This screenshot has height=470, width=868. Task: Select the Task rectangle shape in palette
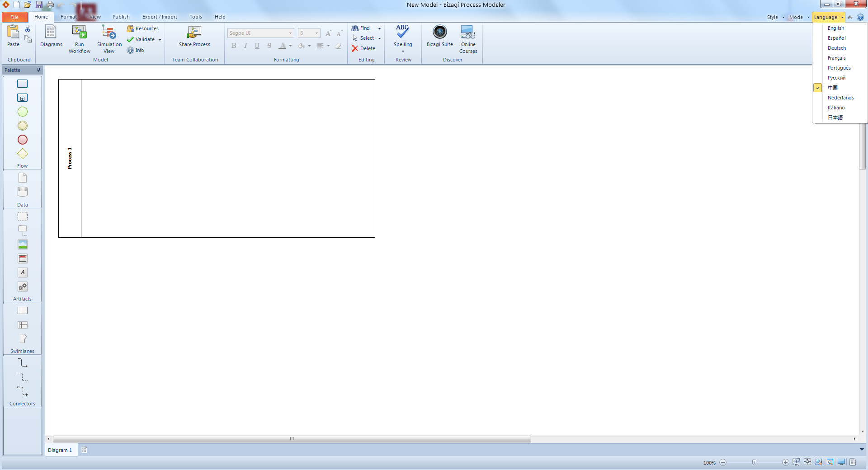22,84
